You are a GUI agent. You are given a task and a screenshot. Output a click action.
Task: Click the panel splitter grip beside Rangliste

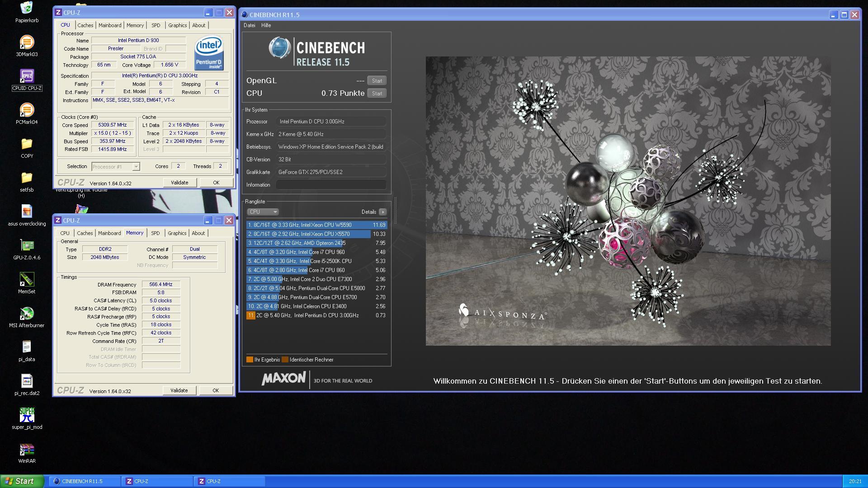(395, 210)
